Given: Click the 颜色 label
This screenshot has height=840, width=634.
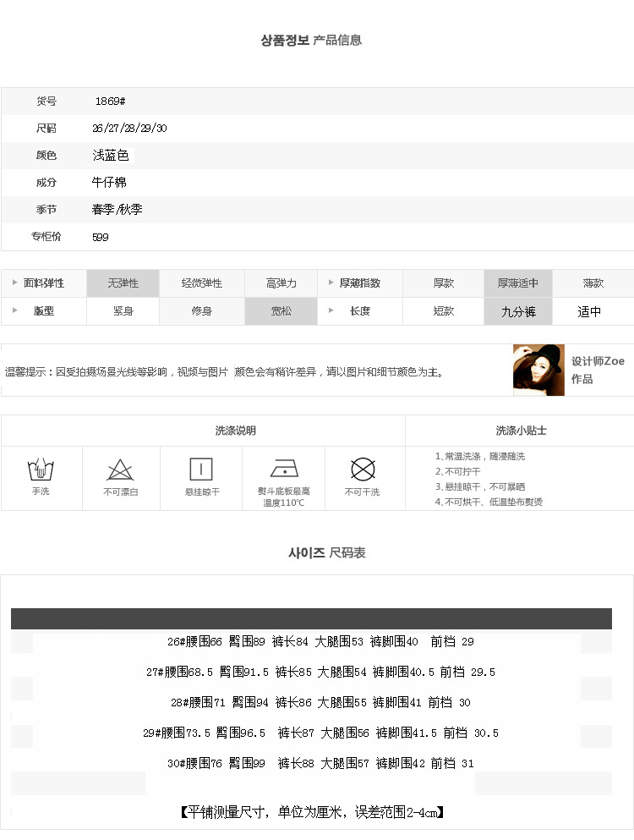Looking at the screenshot, I should (x=46, y=156).
